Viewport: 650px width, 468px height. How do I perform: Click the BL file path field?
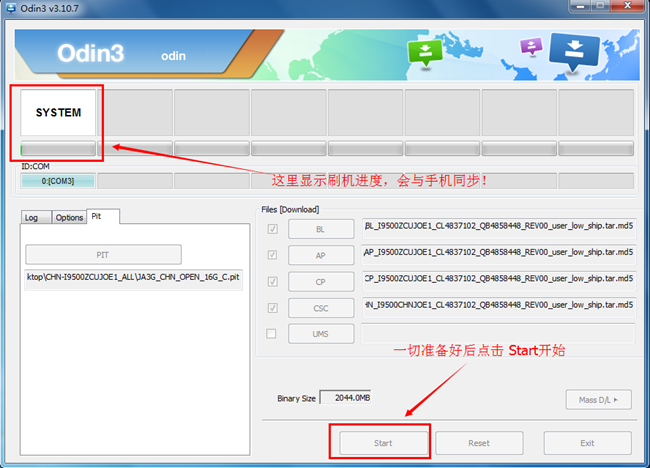(499, 228)
